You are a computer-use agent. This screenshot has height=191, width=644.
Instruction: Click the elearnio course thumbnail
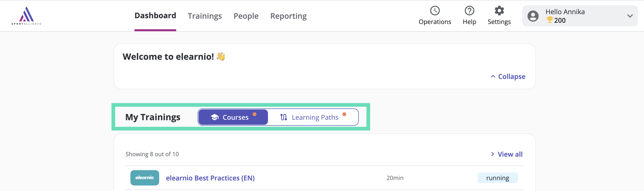click(x=145, y=178)
